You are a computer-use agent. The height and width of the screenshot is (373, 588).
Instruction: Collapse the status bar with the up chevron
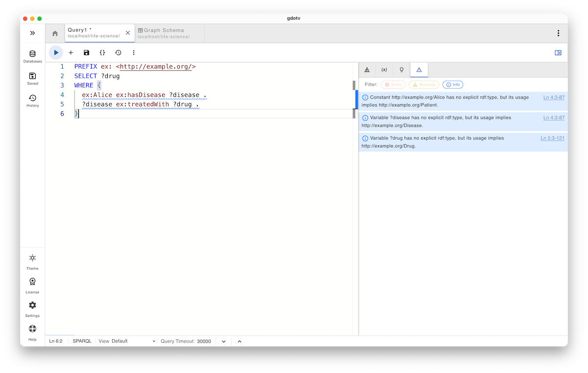tap(239, 341)
